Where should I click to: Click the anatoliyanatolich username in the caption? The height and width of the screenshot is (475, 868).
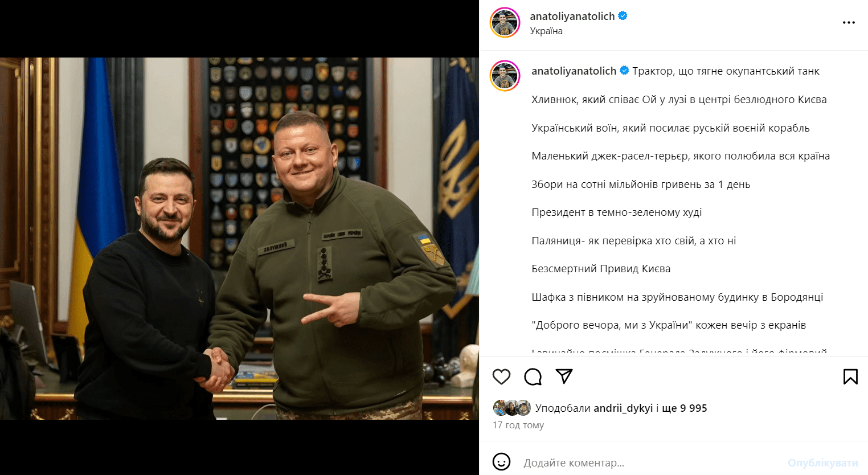tap(574, 71)
